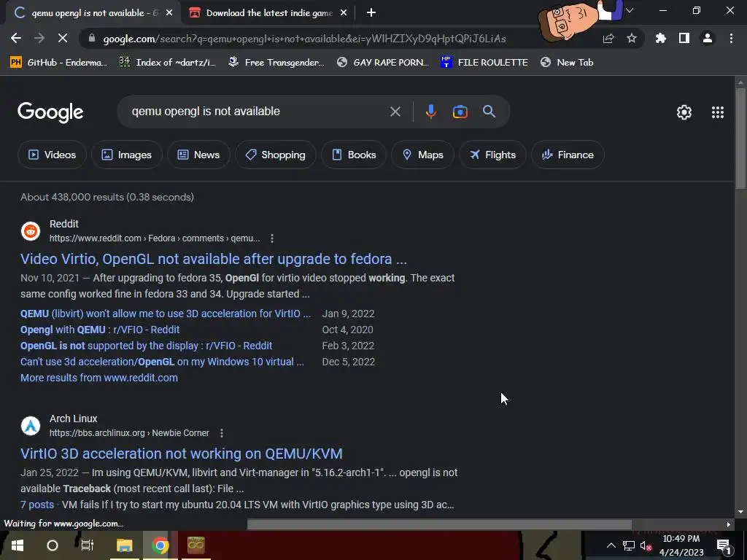Open 'QEMU (libvirt) won't allow me' sublink
The image size is (747, 560).
[x=166, y=314]
